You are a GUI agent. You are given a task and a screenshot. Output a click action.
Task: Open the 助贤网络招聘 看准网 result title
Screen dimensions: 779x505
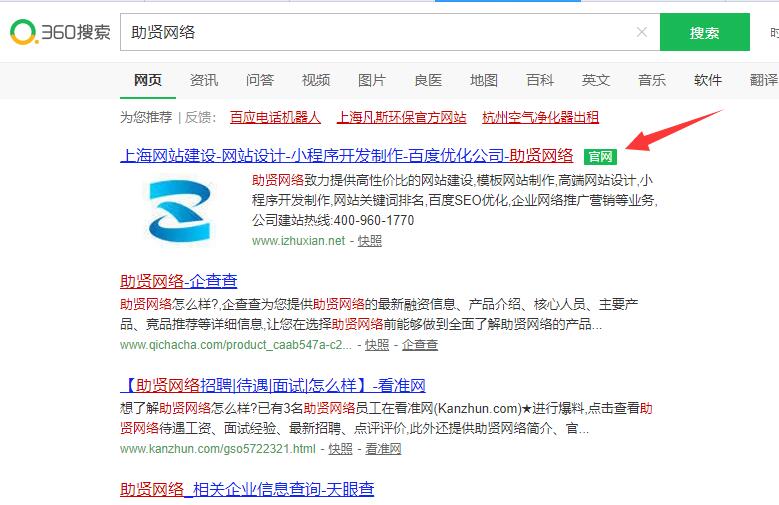click(x=273, y=386)
